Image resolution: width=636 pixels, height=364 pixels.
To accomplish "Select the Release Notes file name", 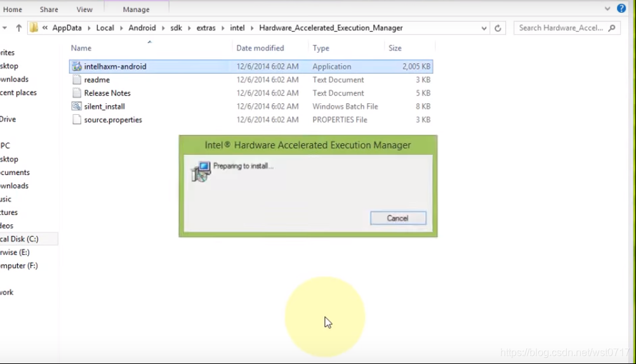I will [107, 93].
